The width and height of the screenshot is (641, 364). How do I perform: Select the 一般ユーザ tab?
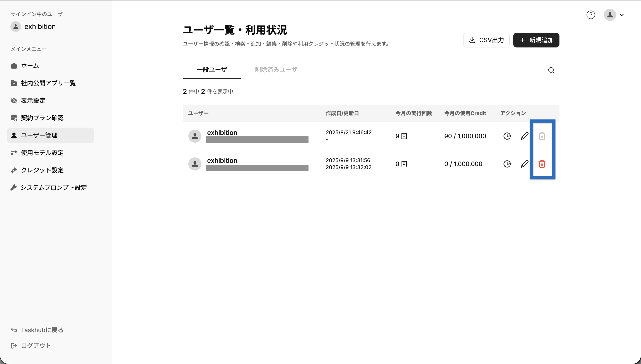pyautogui.click(x=211, y=69)
